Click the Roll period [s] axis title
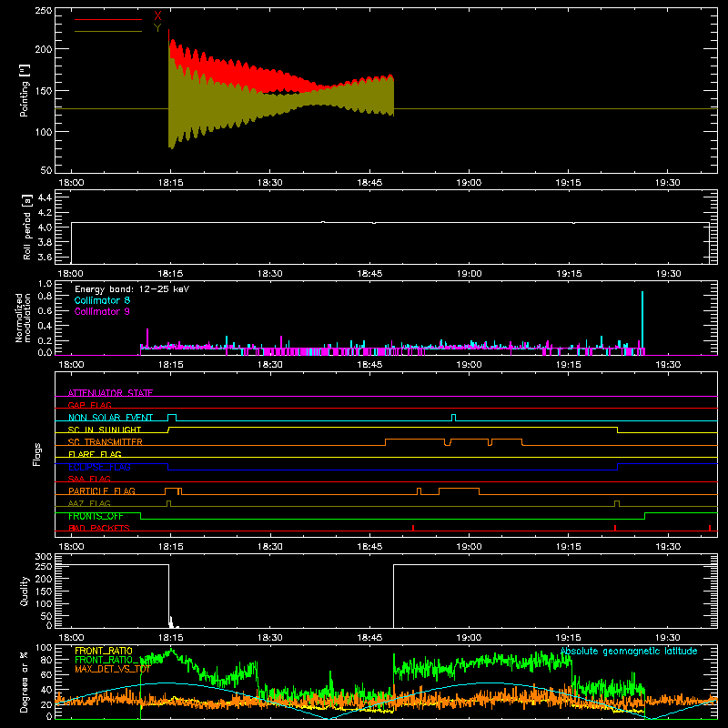728x728 pixels. point(26,227)
